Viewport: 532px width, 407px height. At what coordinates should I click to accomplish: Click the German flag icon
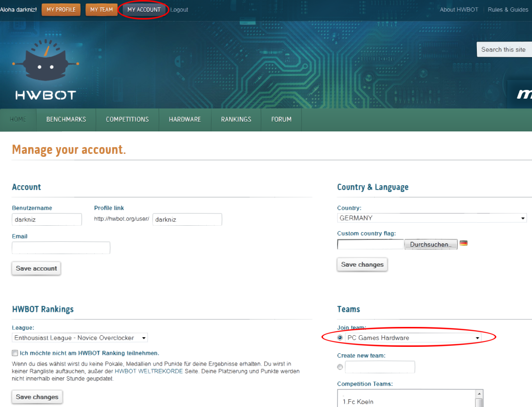(x=464, y=243)
